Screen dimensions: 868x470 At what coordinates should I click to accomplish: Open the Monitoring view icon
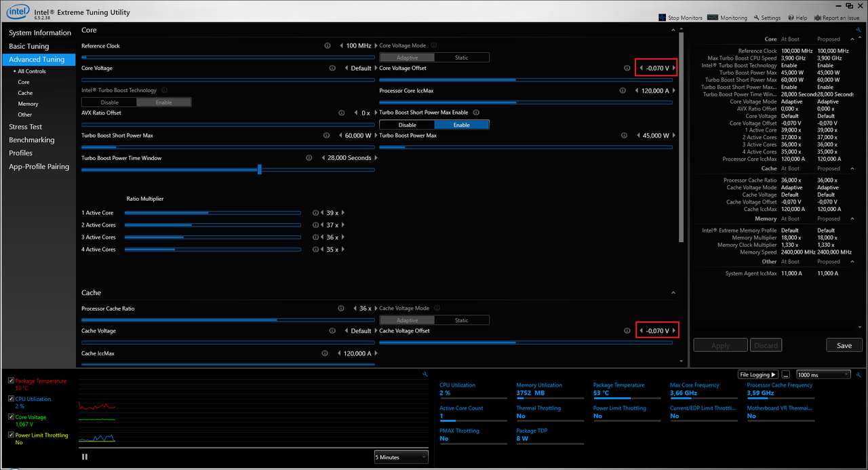tap(713, 18)
